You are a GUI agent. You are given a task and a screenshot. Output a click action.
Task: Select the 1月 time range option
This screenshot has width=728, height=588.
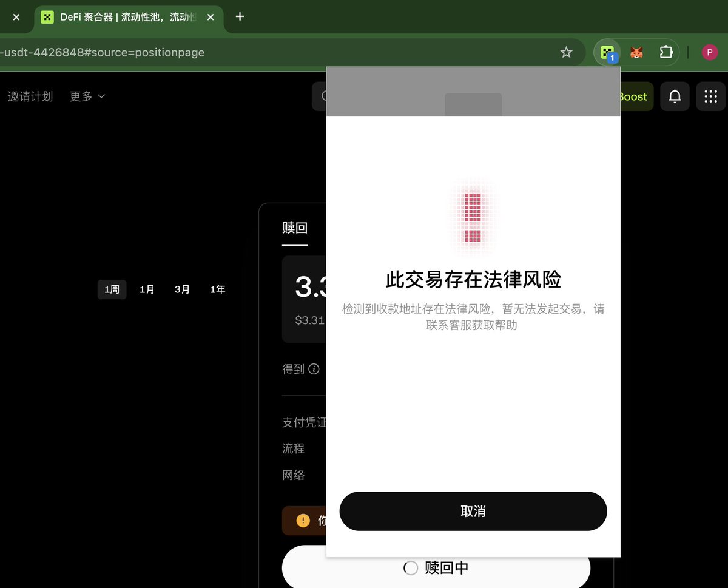click(147, 289)
